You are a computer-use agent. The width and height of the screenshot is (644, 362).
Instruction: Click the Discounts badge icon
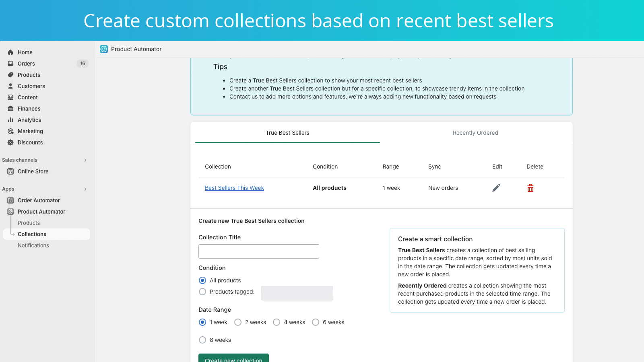pos(10,142)
